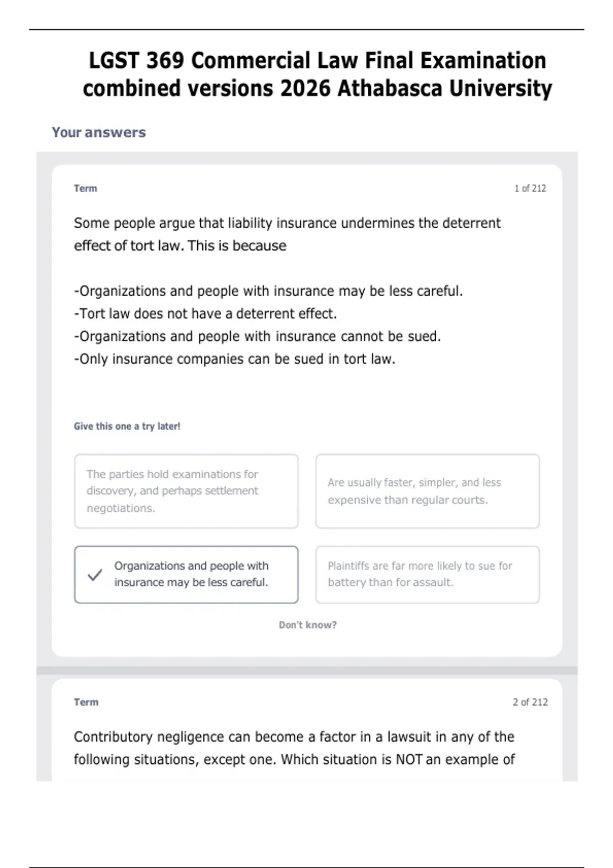Click the '1 of 212' question counter
This screenshot has width=613, height=868.
(x=530, y=188)
